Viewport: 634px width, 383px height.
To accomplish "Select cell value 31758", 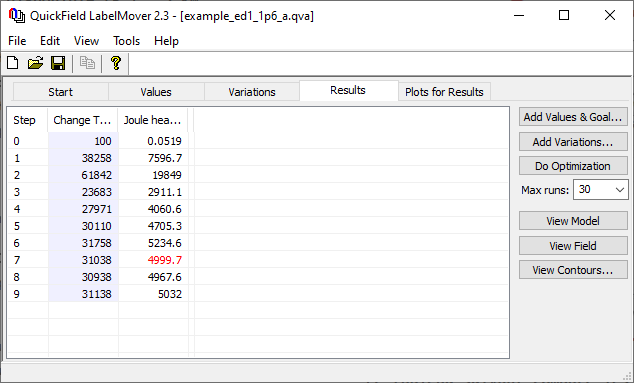I will [x=96, y=243].
